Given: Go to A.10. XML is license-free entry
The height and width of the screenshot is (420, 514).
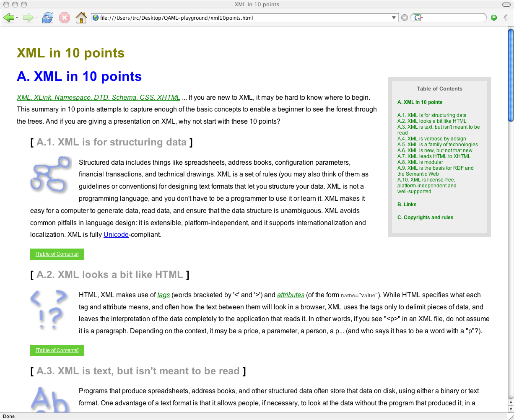Looking at the screenshot, I should point(427,186).
